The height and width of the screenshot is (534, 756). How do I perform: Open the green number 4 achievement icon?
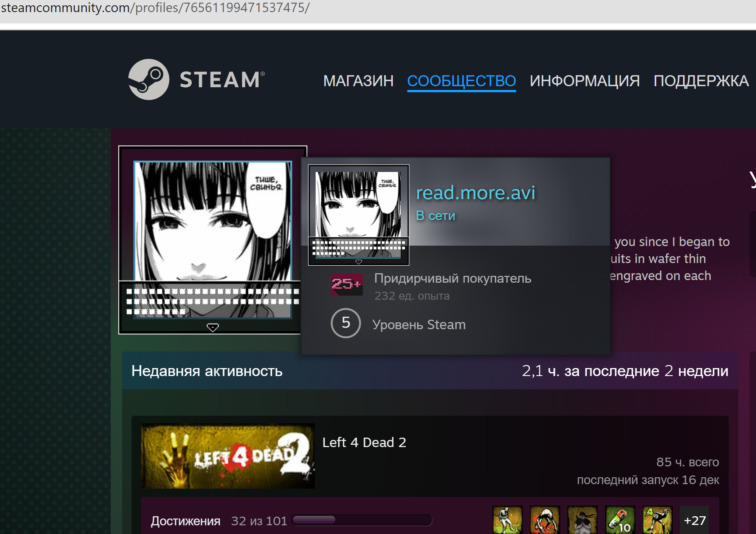[657, 520]
